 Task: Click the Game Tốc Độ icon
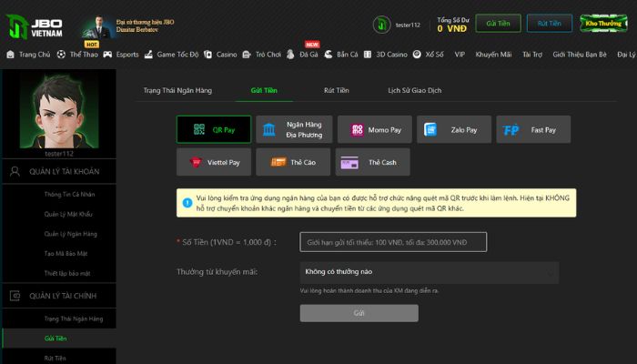(x=148, y=55)
